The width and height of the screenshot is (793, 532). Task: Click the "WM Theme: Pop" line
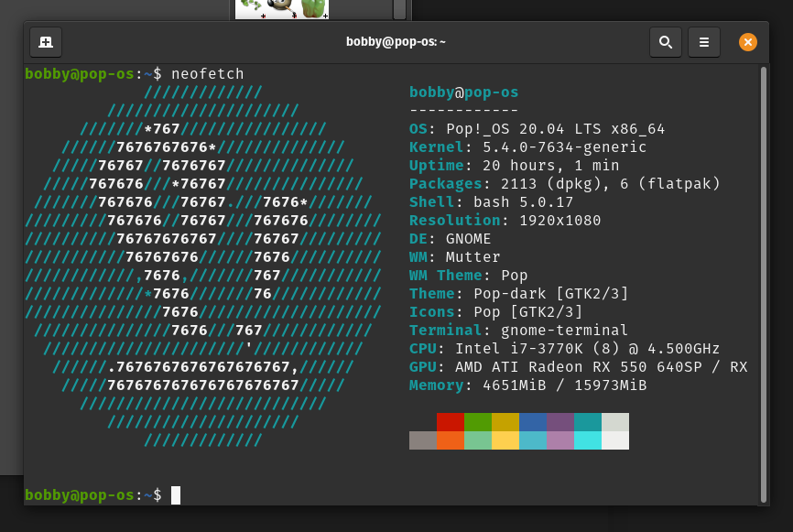468,276
